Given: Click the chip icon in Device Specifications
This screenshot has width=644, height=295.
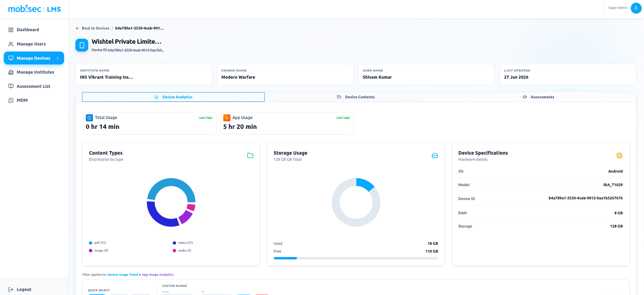Looking at the screenshot, I should tap(619, 156).
